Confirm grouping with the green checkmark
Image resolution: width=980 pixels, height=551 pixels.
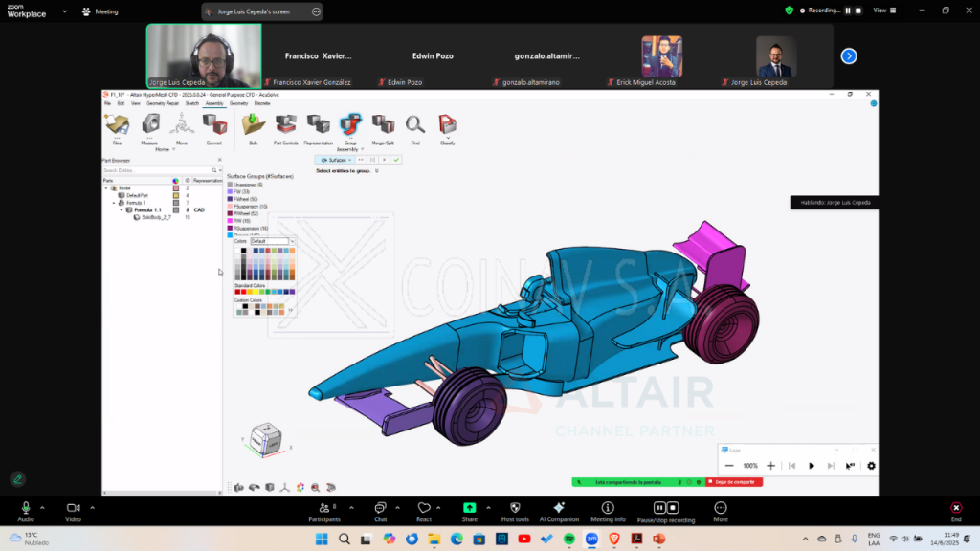point(396,160)
